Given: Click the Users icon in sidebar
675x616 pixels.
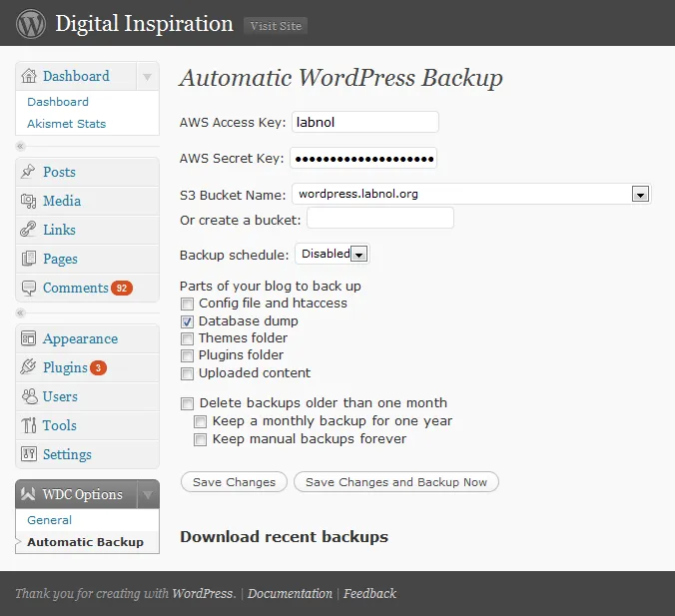Looking at the screenshot, I should coord(29,396).
